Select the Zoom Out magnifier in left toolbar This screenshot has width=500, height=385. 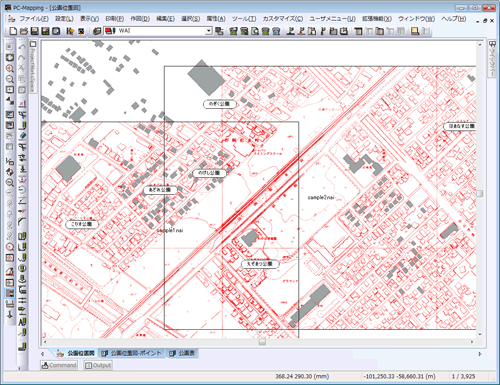point(10,79)
